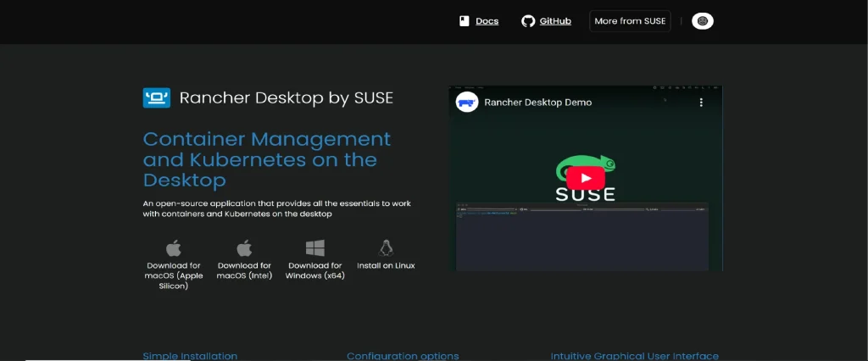This screenshot has width=868, height=361.
Task: Click the Rancher Desktop Demo video title
Action: (537, 103)
